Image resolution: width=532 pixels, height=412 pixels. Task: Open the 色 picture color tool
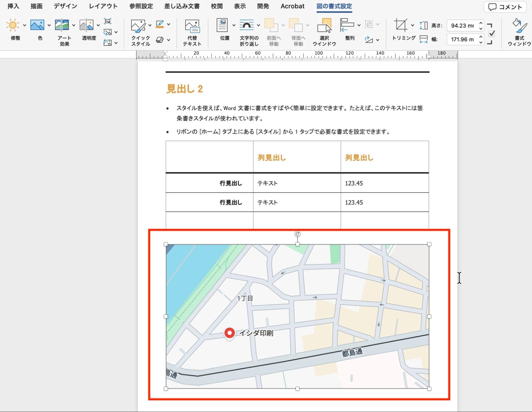click(37, 25)
